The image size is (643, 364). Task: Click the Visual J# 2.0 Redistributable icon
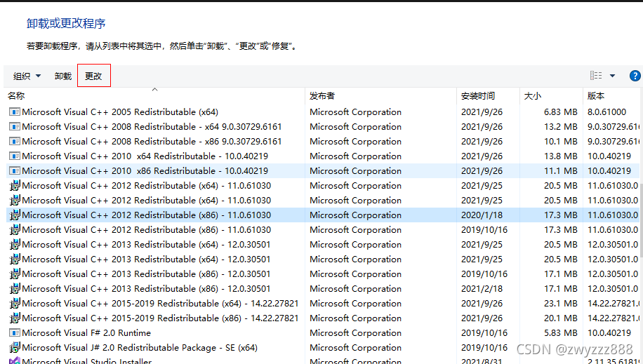(15, 348)
